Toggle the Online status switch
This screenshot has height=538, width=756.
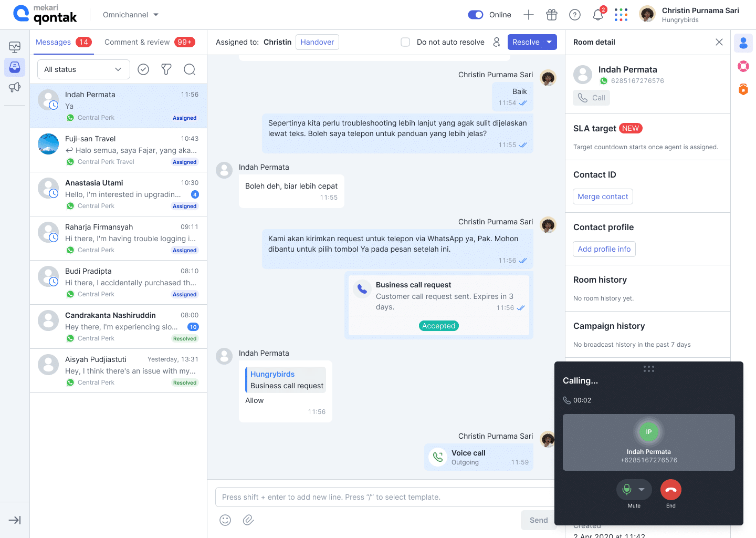click(x=476, y=15)
